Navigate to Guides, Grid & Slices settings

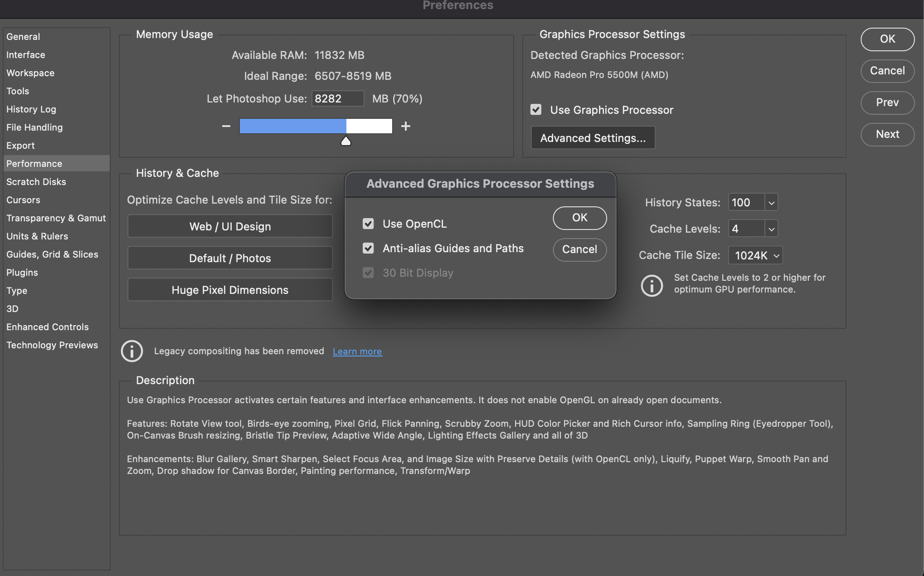pyautogui.click(x=53, y=254)
